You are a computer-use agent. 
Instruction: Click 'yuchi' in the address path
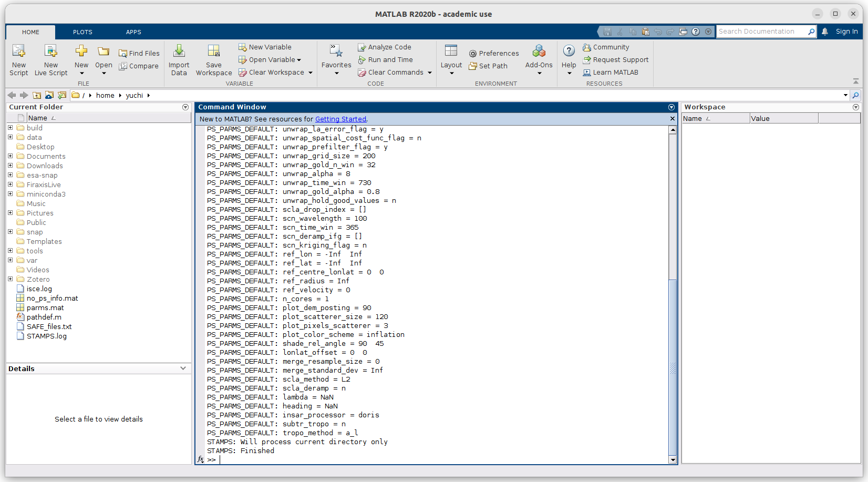[134, 96]
